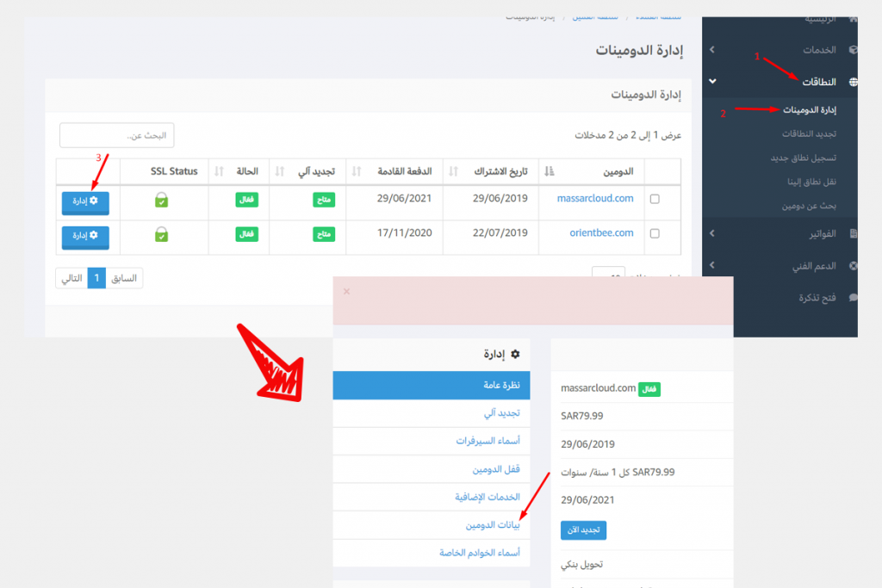The width and height of the screenshot is (882, 588).
Task: Expand the الفواتير sidebar menu chevron
Action: tap(712, 233)
